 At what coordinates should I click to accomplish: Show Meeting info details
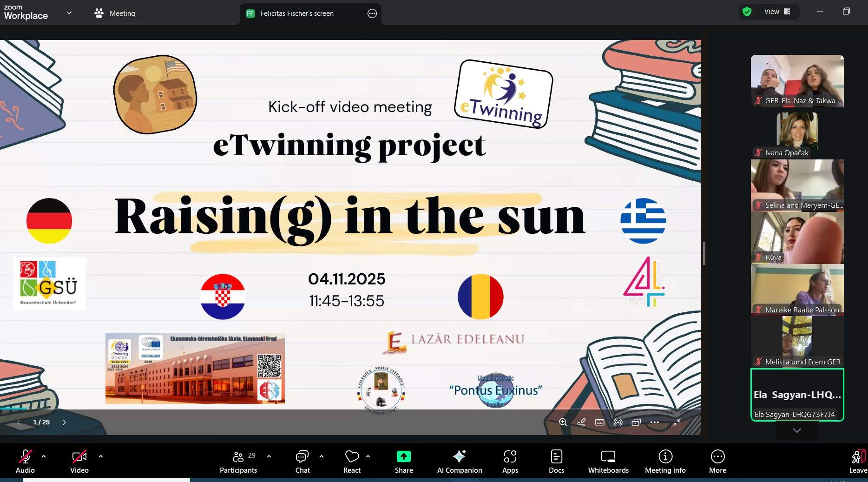click(665, 462)
